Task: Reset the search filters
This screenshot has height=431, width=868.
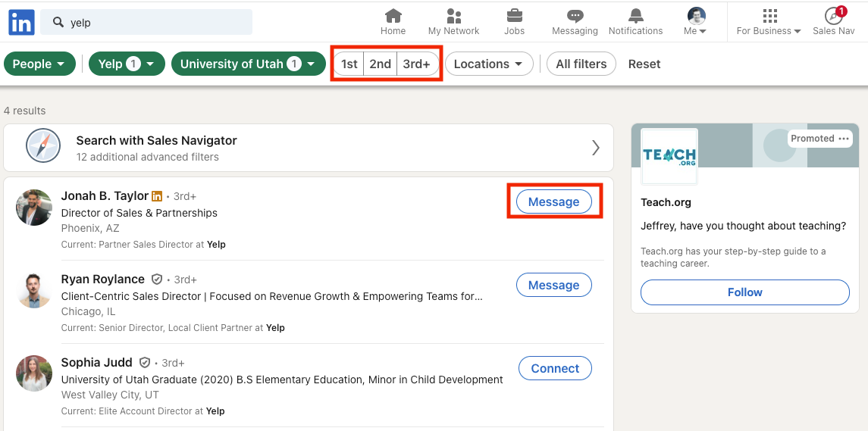Action: click(x=644, y=64)
